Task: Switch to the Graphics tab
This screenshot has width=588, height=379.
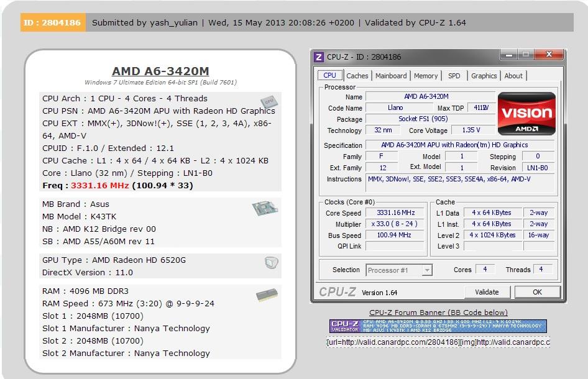Action: (x=484, y=75)
